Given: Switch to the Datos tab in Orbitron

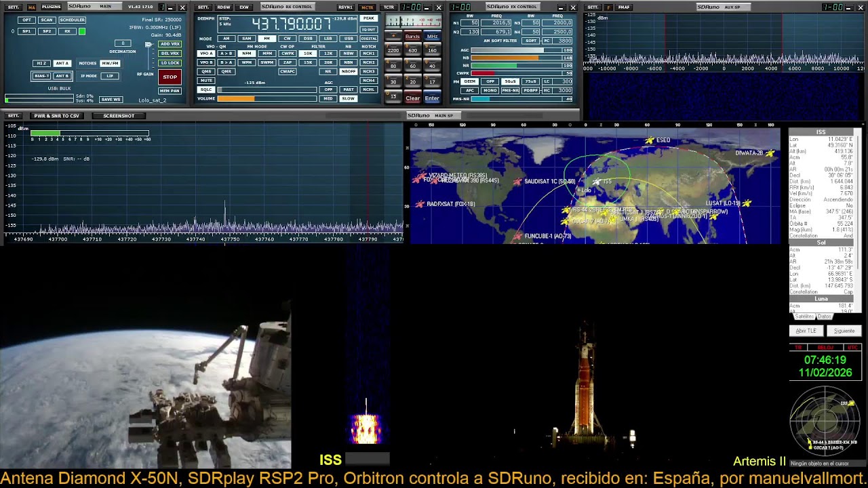Looking at the screenshot, I should pyautogui.click(x=825, y=317).
